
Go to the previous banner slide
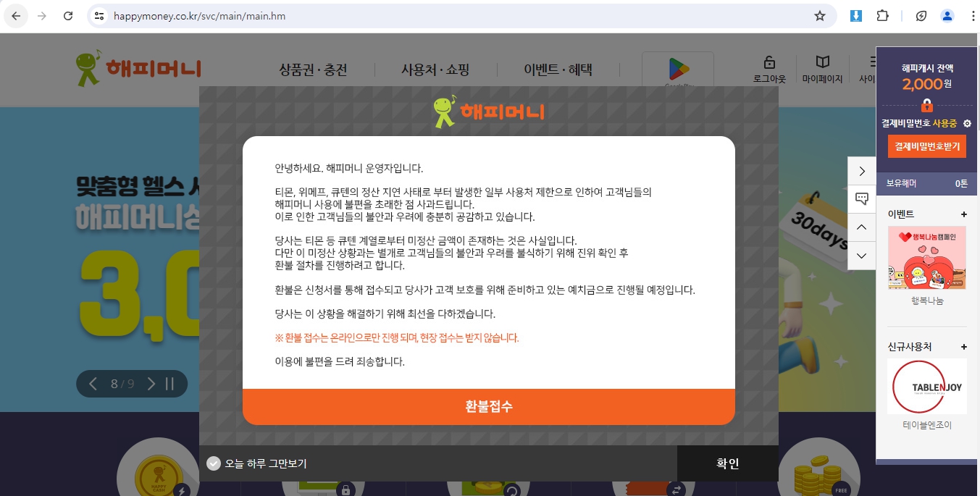[x=93, y=384]
